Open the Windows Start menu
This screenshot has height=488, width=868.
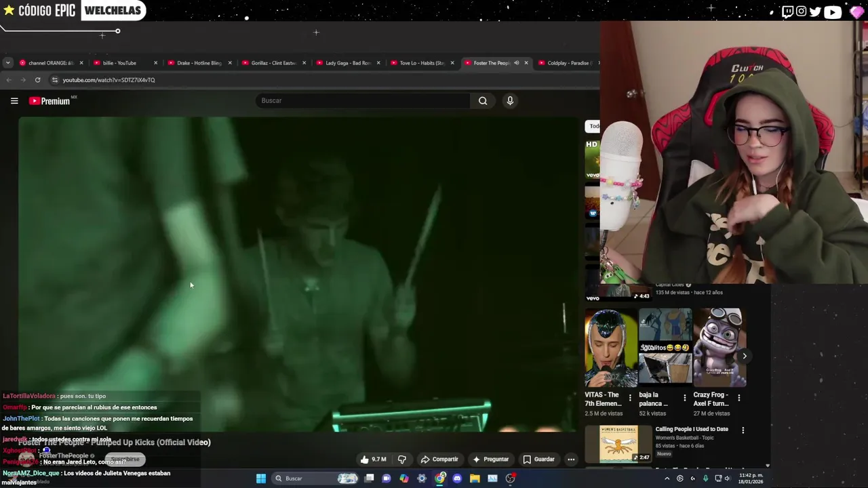pyautogui.click(x=261, y=479)
